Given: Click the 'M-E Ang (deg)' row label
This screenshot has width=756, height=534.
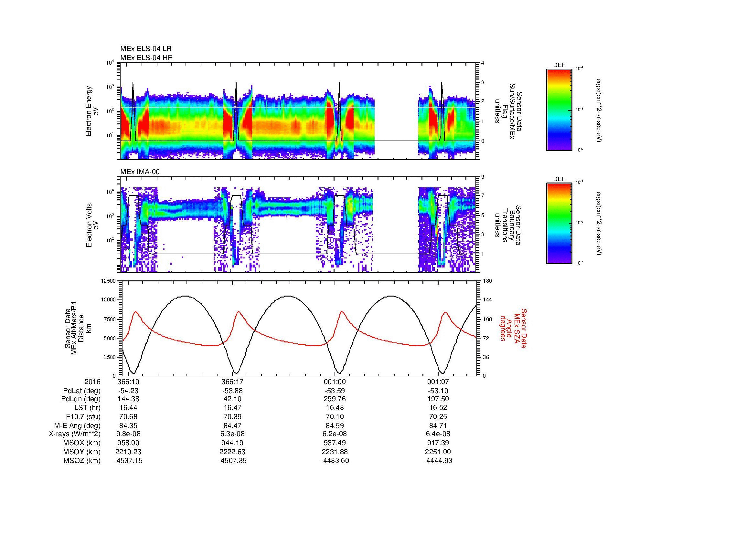Looking at the screenshot, I should 78,425.
